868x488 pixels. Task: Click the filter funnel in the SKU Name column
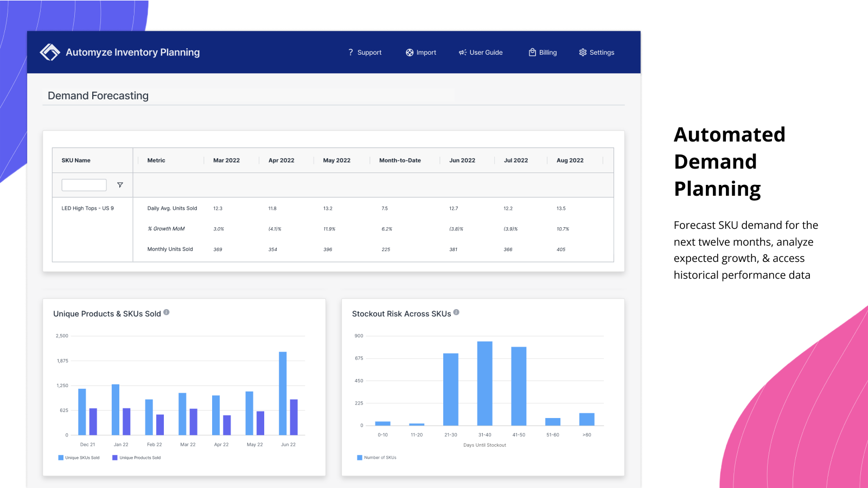[119, 185]
